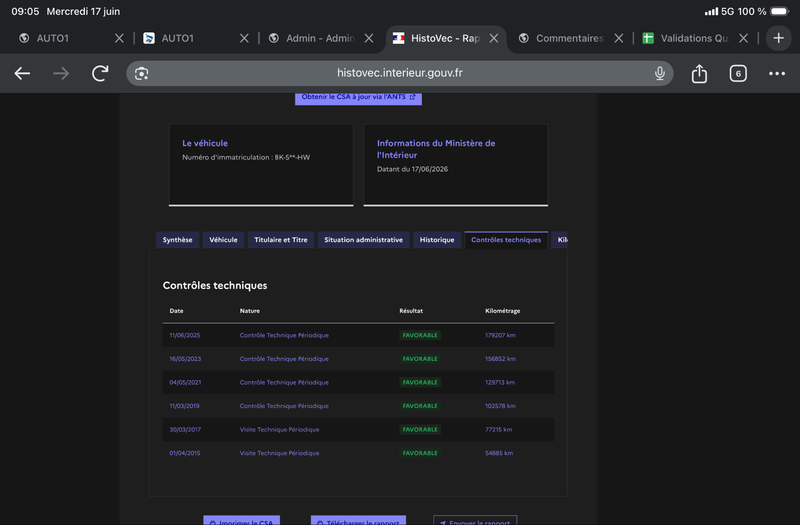Select the Contrôles techniques tab

506,240
